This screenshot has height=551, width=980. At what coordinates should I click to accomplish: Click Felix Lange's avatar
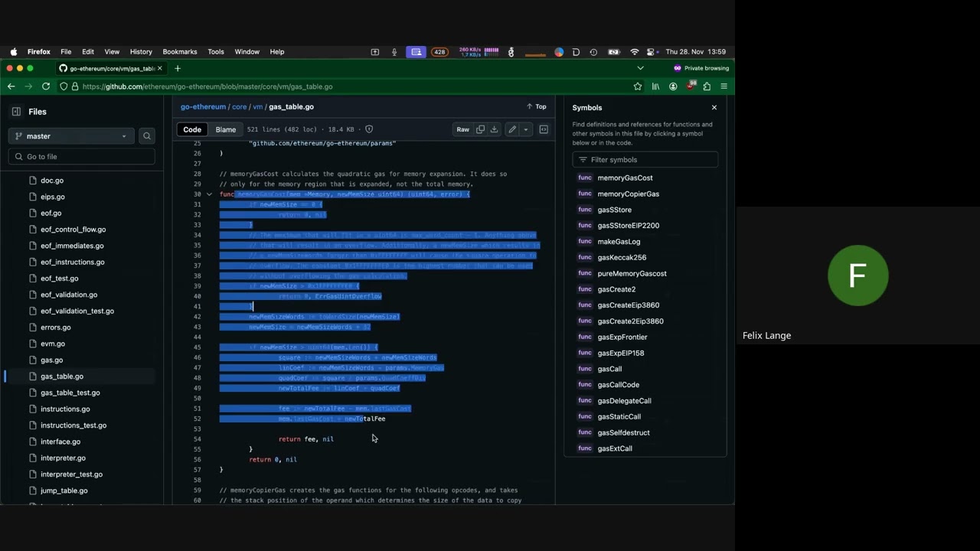pyautogui.click(x=857, y=275)
